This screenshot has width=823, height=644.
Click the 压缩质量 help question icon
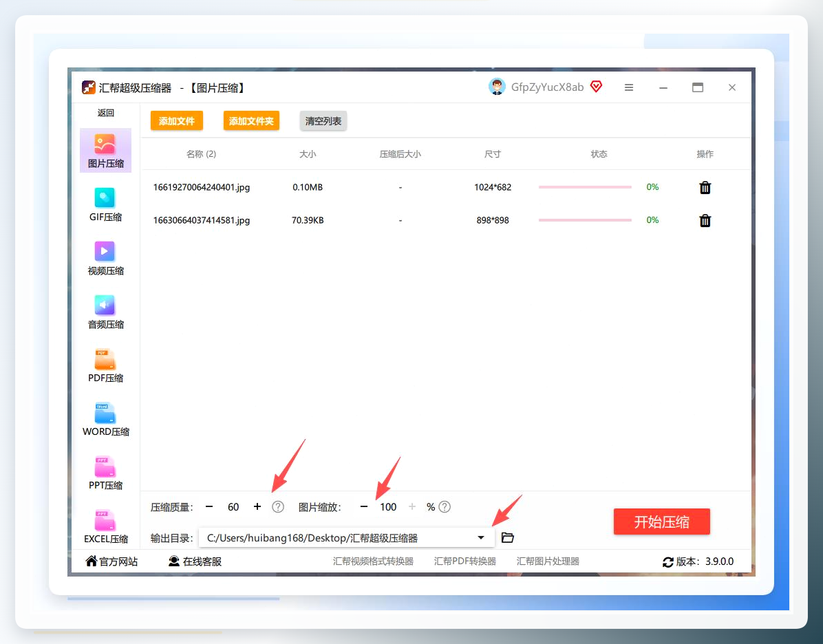coord(277,507)
